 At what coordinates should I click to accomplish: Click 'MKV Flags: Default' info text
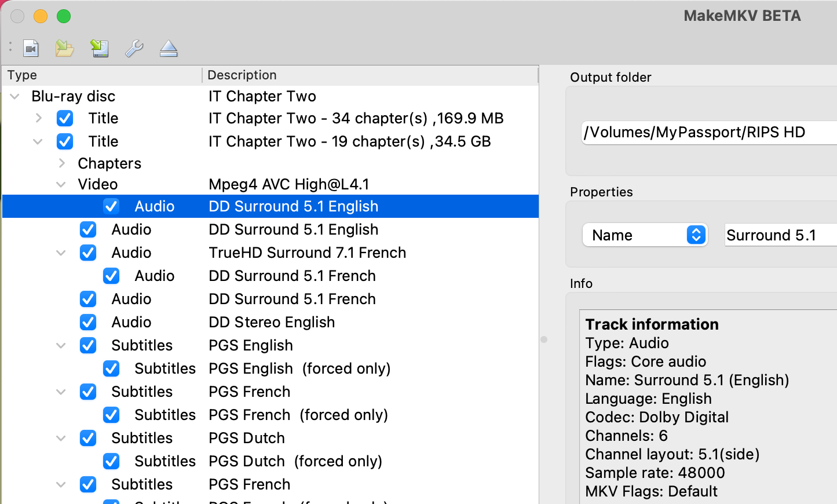(x=652, y=491)
